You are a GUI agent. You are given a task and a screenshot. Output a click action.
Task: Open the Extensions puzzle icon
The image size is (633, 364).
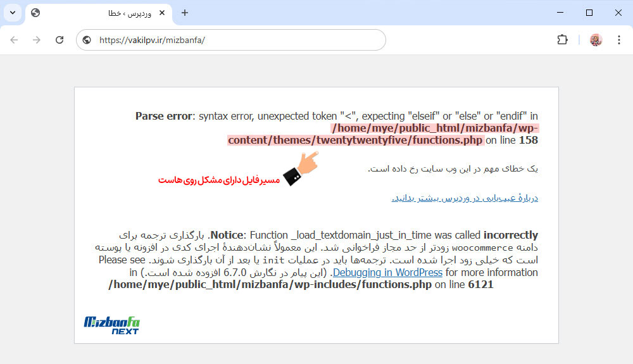[x=562, y=40]
